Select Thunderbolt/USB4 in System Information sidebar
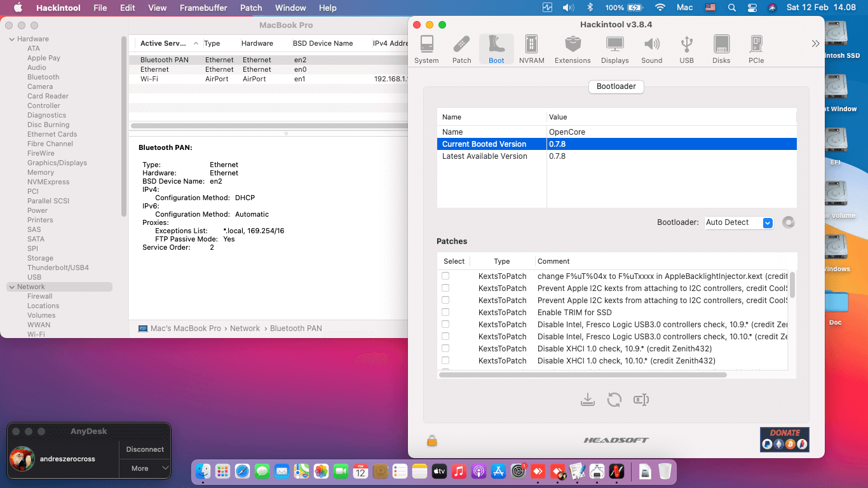Image resolution: width=868 pixels, height=488 pixels. click(x=58, y=268)
